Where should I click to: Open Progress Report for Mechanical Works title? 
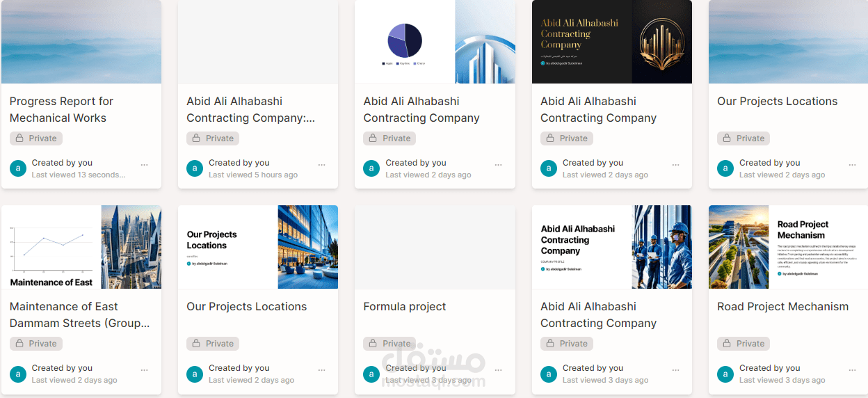coord(61,109)
